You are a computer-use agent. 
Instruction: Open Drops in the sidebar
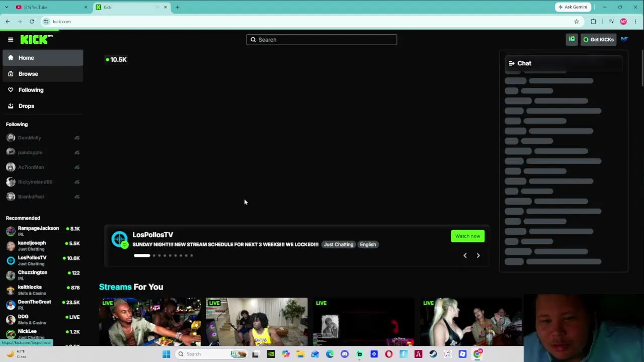43,106
